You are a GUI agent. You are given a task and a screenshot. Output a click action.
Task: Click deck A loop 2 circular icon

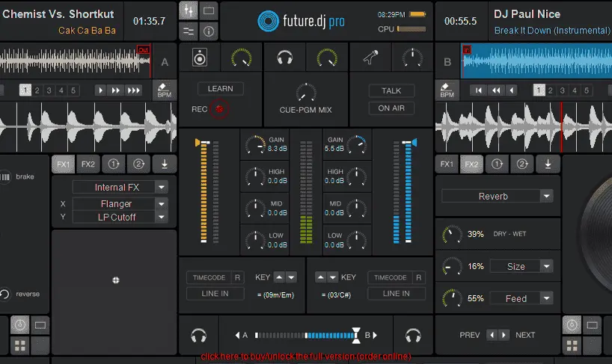138,164
